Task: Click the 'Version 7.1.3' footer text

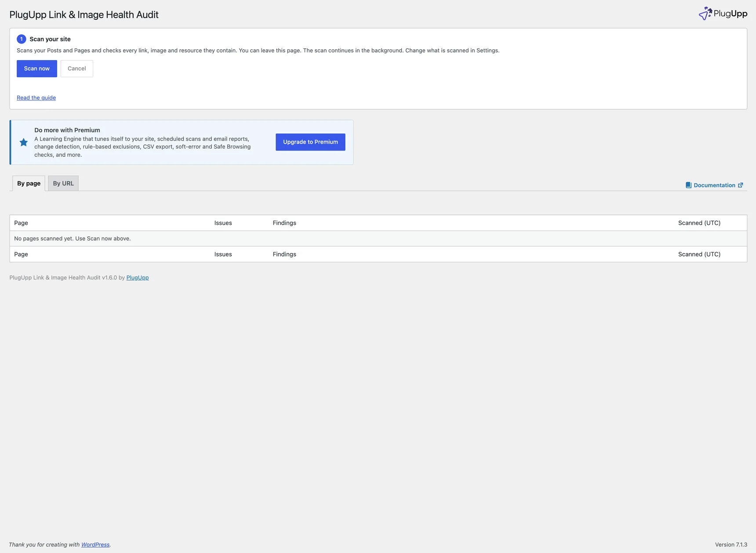Action: [x=731, y=545]
